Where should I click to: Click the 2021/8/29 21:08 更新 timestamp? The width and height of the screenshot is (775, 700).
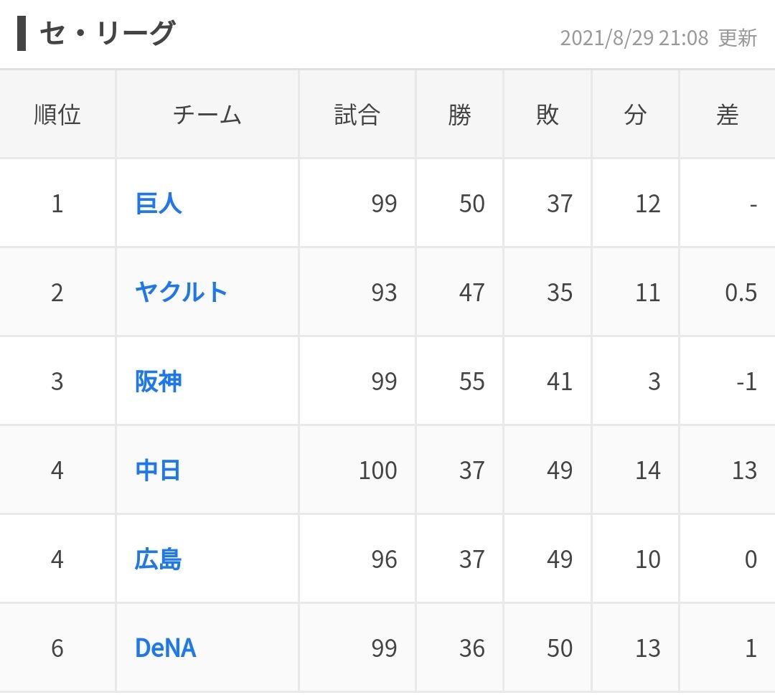click(x=658, y=38)
